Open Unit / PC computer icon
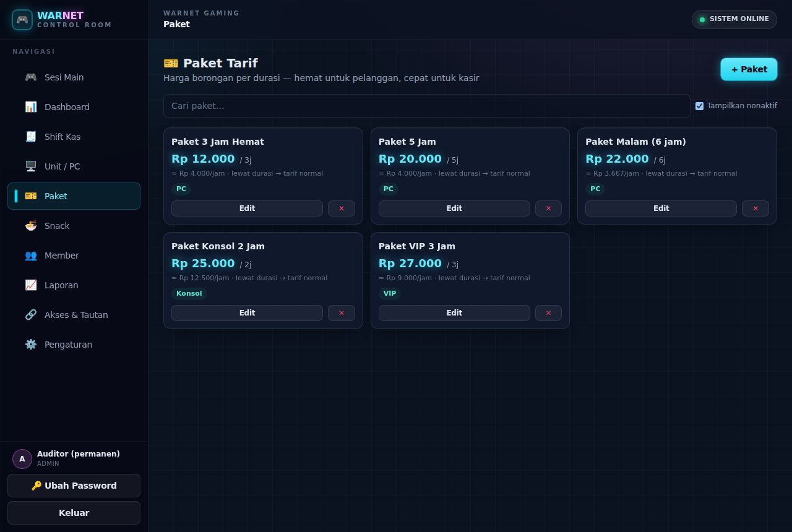This screenshot has height=532, width=792. click(x=31, y=166)
